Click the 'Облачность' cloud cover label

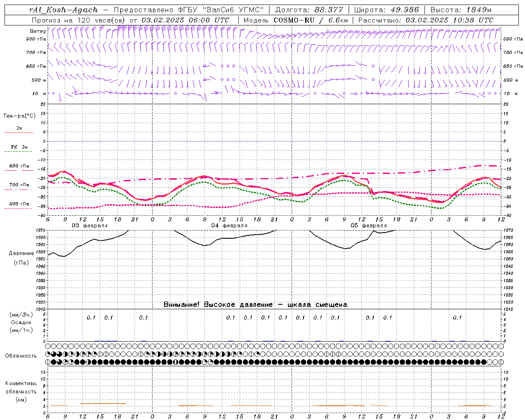point(21,356)
